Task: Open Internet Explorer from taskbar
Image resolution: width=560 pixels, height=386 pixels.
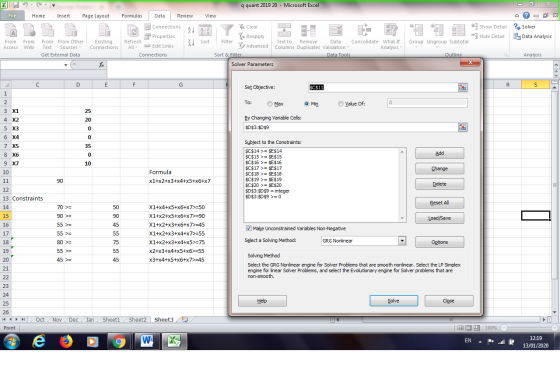Action: (39, 341)
